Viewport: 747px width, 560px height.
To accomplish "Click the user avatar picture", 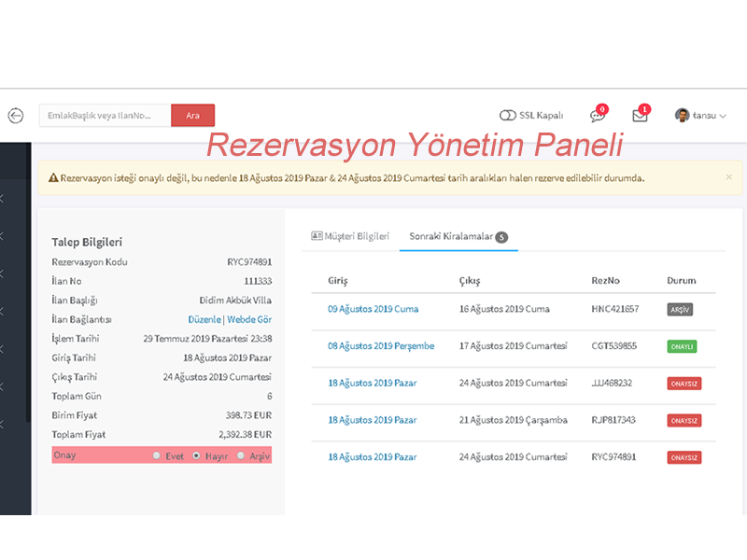I will click(683, 115).
